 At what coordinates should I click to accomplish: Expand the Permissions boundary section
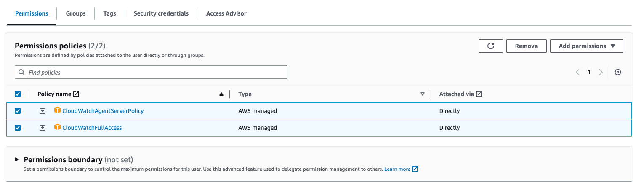[x=17, y=159]
